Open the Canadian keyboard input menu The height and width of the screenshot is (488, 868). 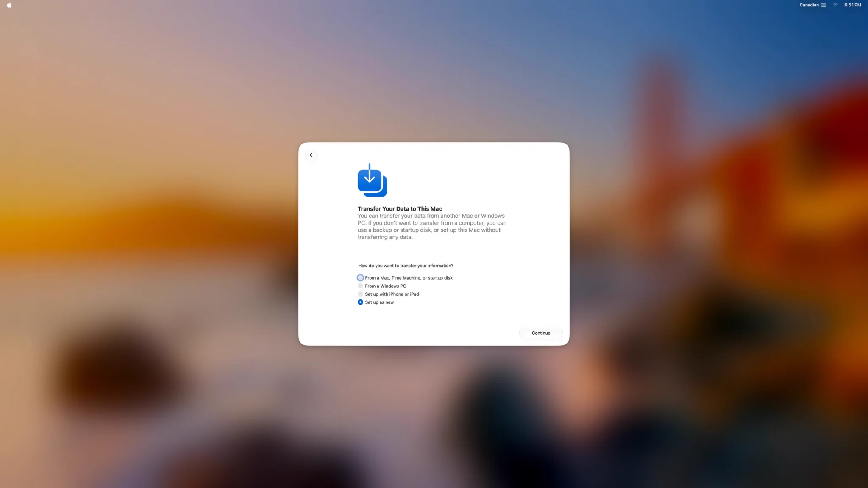pyautogui.click(x=812, y=5)
